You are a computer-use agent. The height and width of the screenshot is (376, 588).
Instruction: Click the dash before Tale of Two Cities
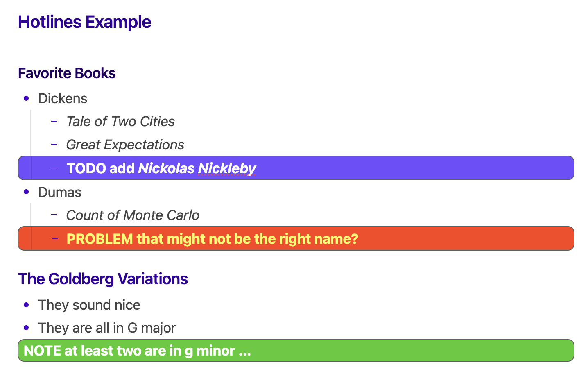54,121
